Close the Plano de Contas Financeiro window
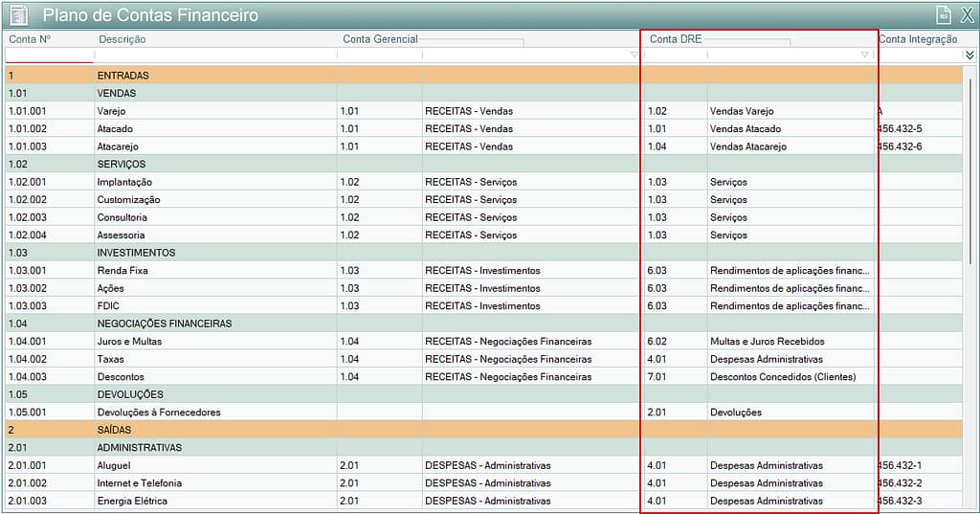This screenshot has width=980, height=514. coord(967,14)
